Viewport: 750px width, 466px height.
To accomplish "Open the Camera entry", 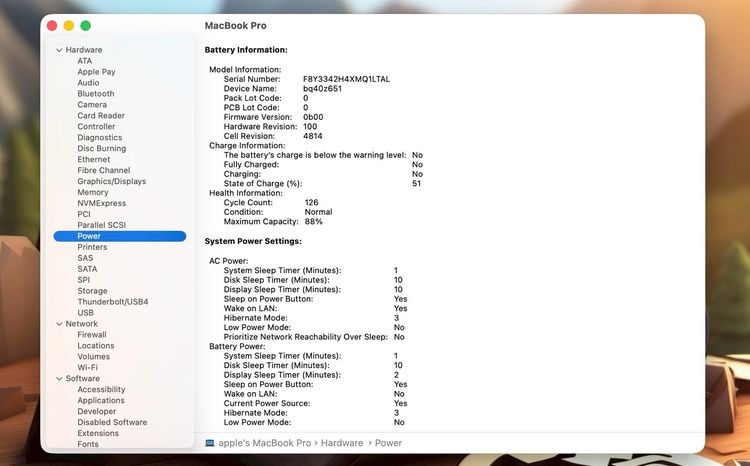I will click(x=92, y=105).
